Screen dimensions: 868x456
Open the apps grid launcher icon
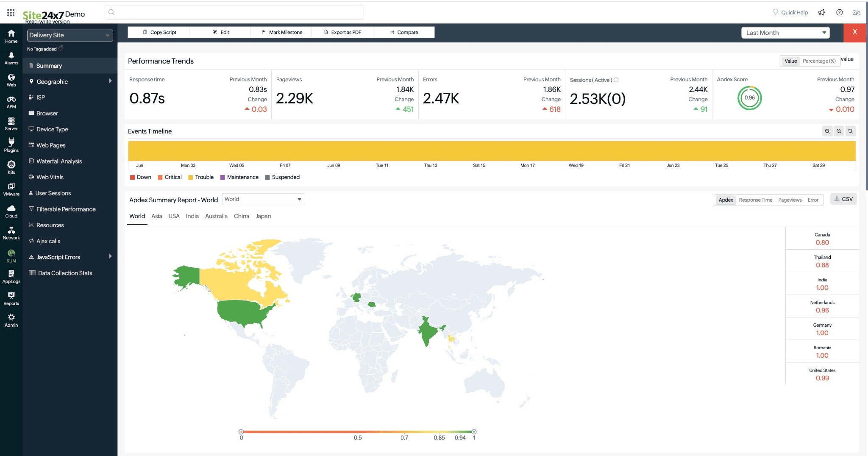pyautogui.click(x=11, y=13)
